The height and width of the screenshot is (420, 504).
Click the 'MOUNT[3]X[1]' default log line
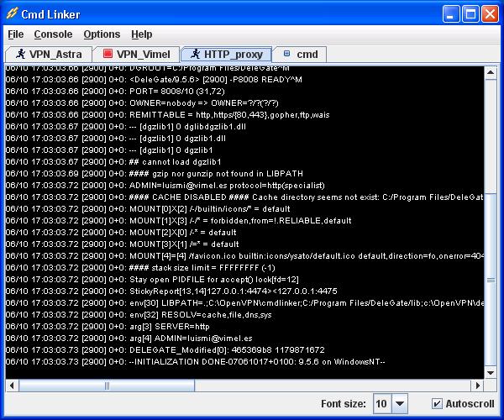[x=122, y=244]
